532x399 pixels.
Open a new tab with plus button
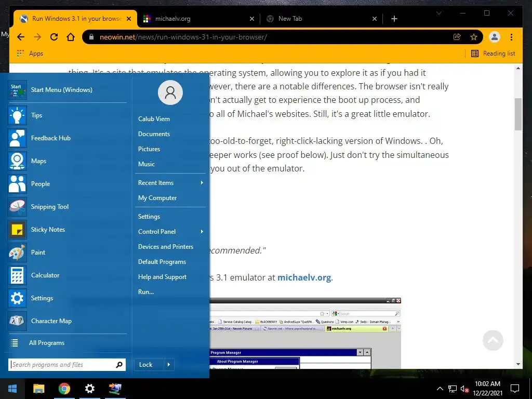point(394,19)
